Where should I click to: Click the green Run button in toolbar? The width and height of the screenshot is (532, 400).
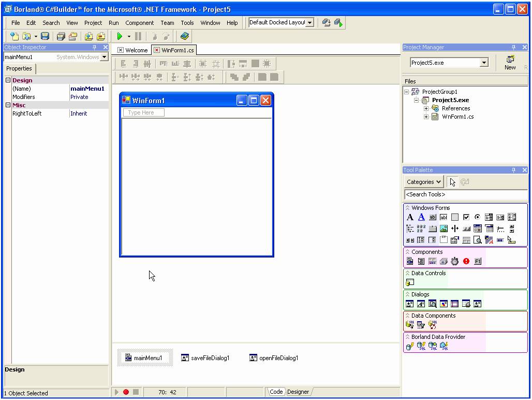point(120,36)
